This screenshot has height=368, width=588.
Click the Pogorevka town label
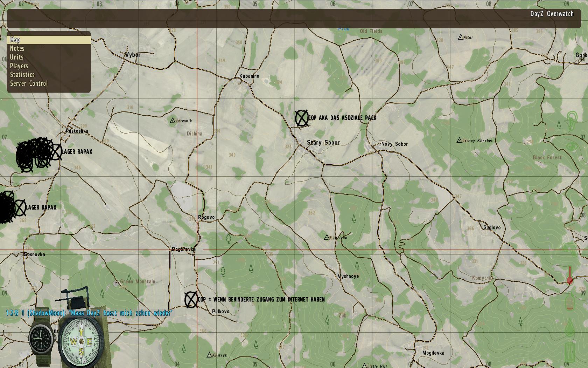(x=184, y=249)
